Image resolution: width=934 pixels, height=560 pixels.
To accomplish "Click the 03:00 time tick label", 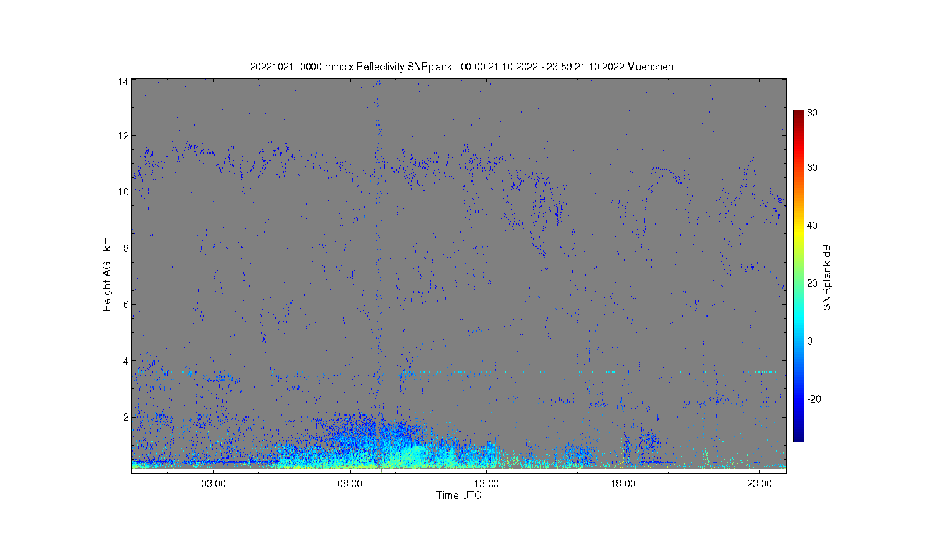I will pos(214,484).
